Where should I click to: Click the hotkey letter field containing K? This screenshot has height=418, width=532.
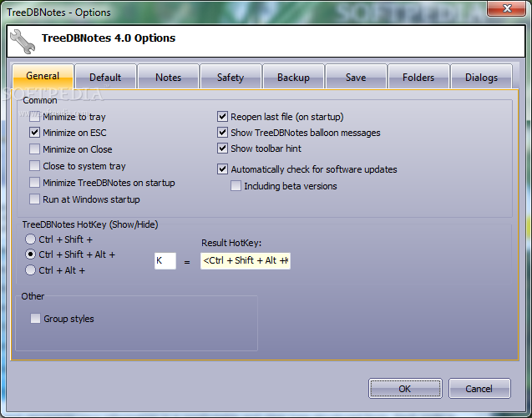[165, 261]
